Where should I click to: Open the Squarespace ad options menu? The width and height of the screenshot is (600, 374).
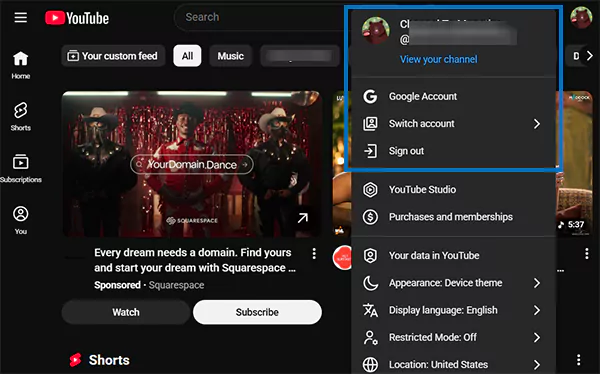coord(314,253)
